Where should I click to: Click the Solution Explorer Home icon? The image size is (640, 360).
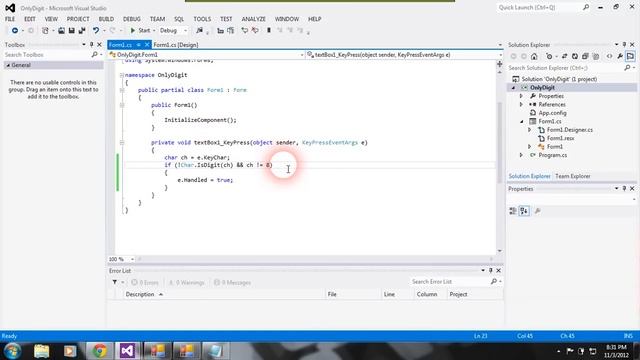pos(534,56)
